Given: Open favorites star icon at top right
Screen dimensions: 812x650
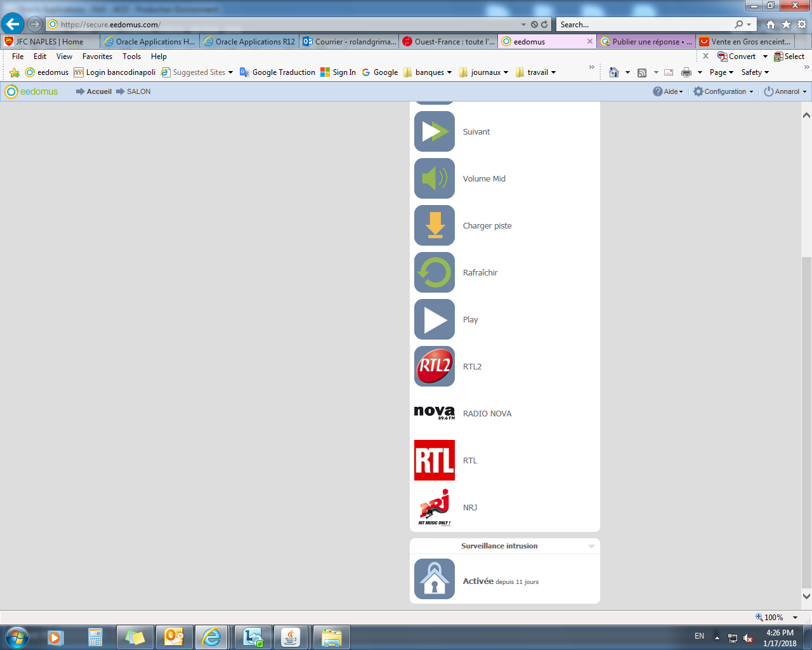Looking at the screenshot, I should point(786,24).
